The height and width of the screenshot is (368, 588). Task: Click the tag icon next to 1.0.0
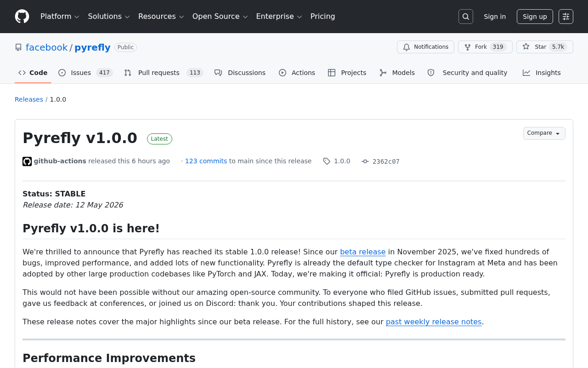point(327,161)
